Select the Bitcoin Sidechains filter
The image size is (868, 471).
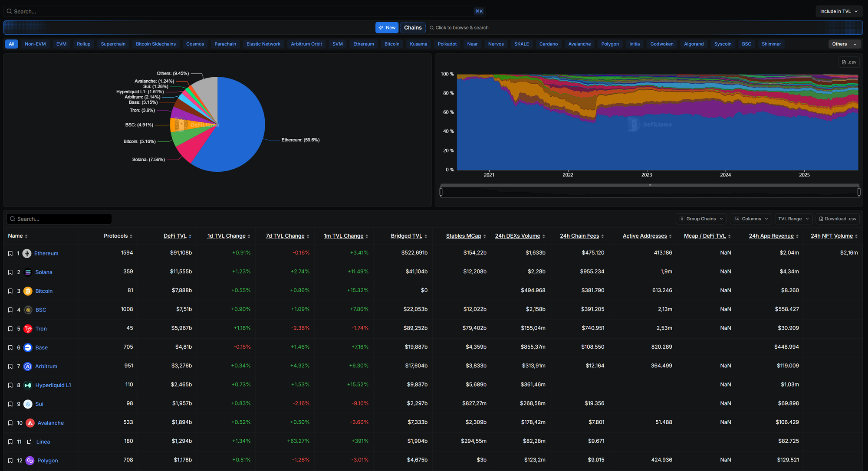click(156, 44)
